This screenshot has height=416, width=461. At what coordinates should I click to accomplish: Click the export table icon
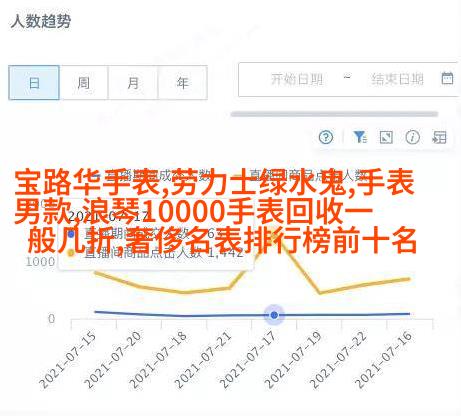(x=439, y=137)
